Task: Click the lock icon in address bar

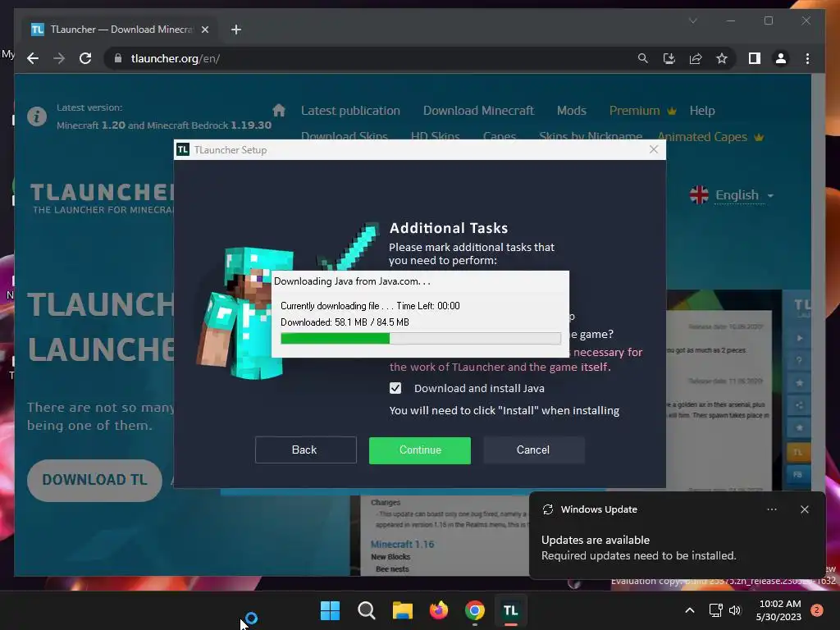Action: pos(118,58)
